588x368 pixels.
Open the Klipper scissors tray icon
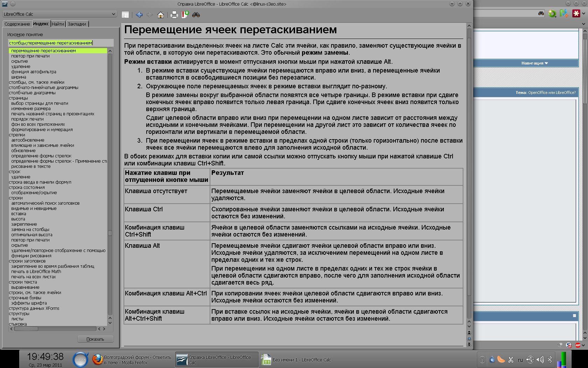pos(511,360)
